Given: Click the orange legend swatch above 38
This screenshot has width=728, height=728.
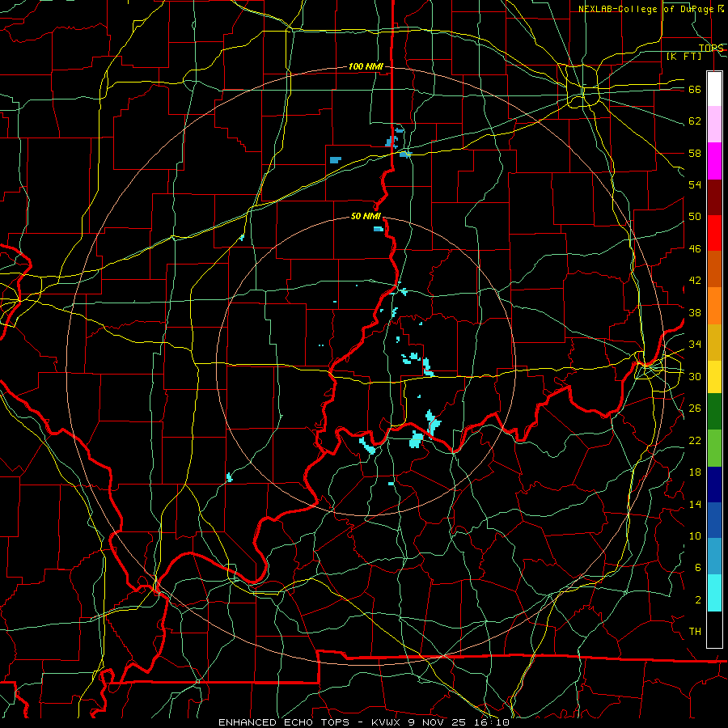Looking at the screenshot, I should tap(714, 306).
